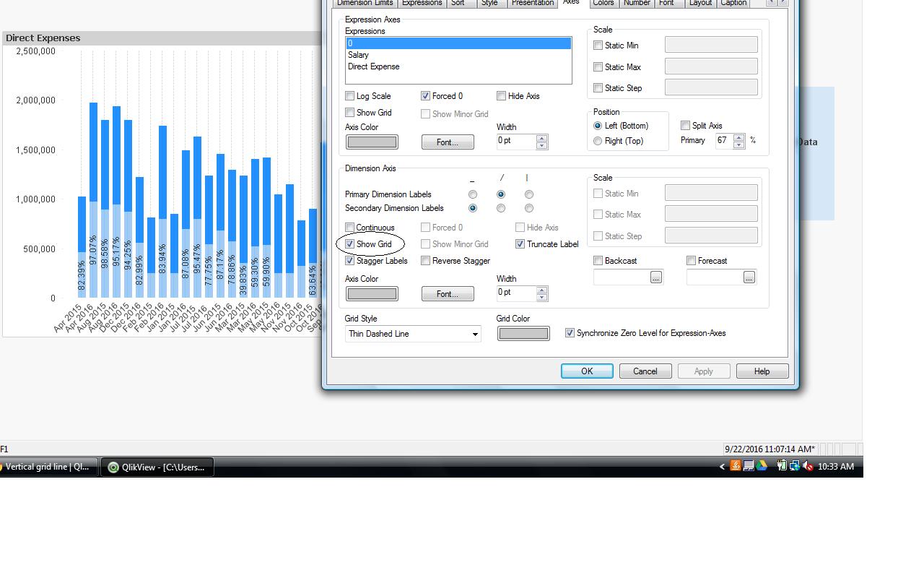Click Cancel in the properties dialog
The image size is (924, 578).
[x=645, y=371]
